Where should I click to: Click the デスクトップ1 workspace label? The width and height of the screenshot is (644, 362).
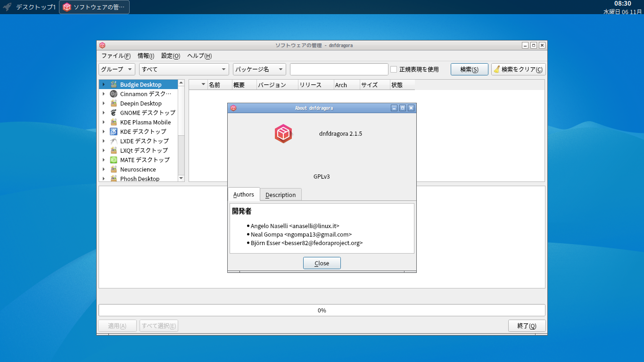[36, 7]
